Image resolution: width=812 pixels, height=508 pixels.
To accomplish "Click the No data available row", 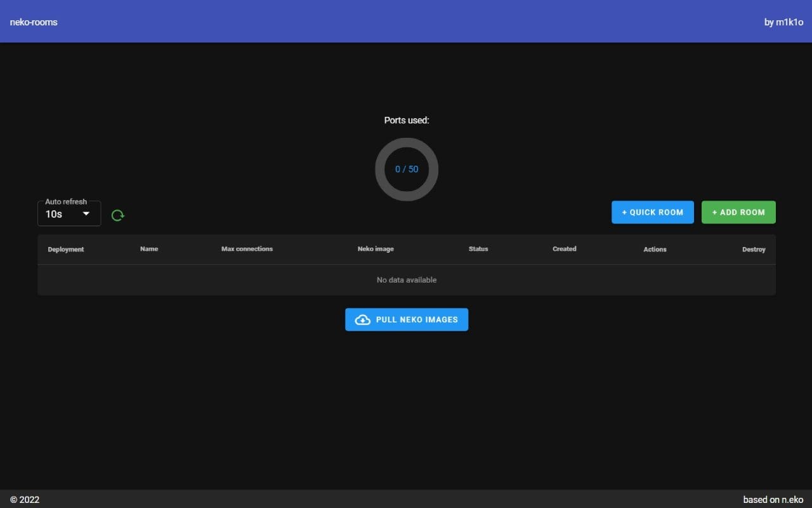I will click(x=407, y=280).
